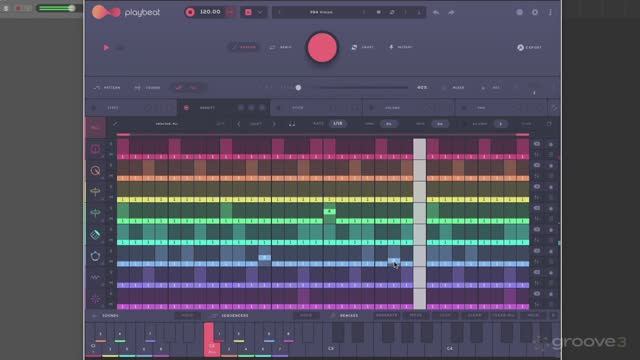Click the round icon left of the gear
Screen dimensions: 640x360
click(519, 12)
